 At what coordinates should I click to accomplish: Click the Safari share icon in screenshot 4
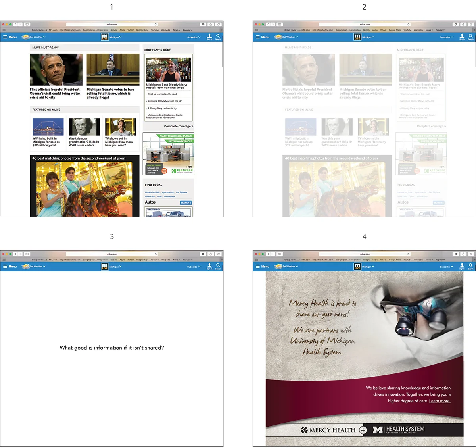463,254
